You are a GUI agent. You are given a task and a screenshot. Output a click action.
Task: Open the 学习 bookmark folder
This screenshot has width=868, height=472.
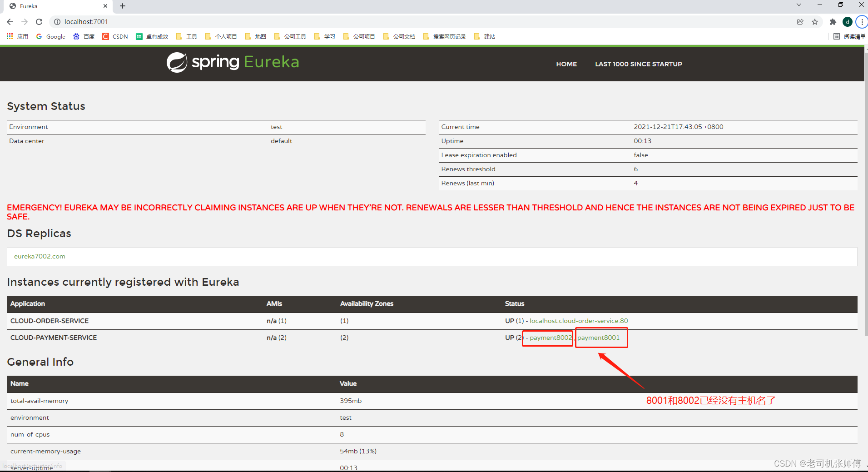tap(325, 36)
